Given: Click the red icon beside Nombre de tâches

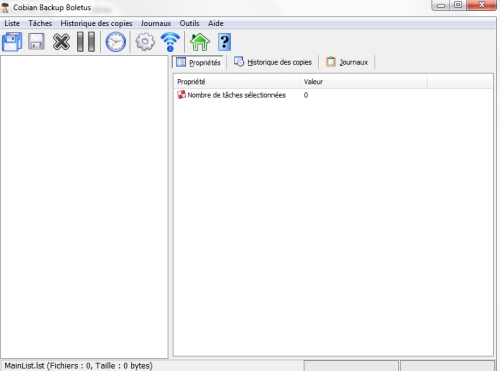Looking at the screenshot, I should point(181,95).
